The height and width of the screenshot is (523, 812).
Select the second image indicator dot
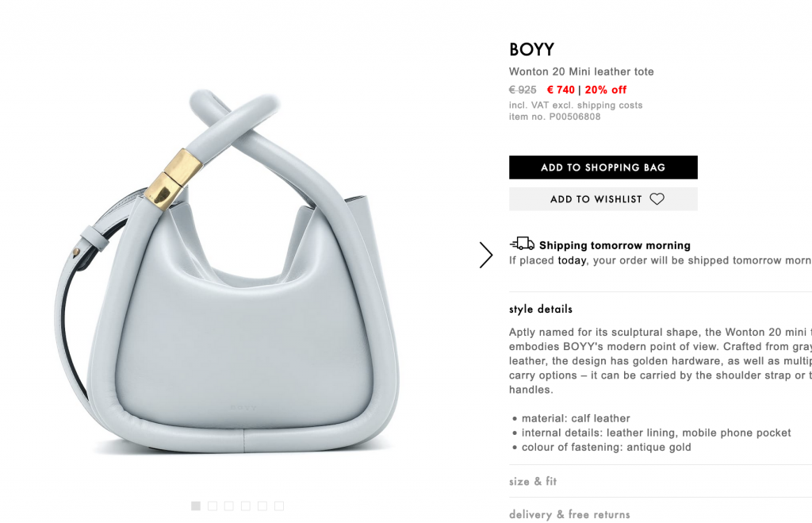tap(213, 506)
